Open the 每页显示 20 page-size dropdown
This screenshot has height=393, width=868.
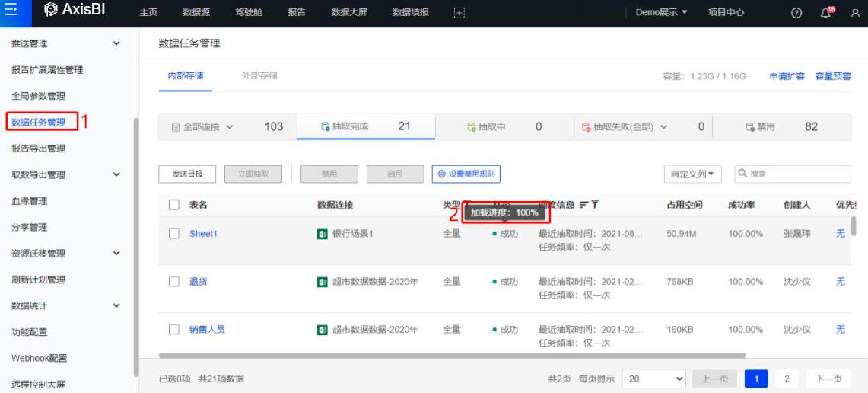tap(653, 379)
